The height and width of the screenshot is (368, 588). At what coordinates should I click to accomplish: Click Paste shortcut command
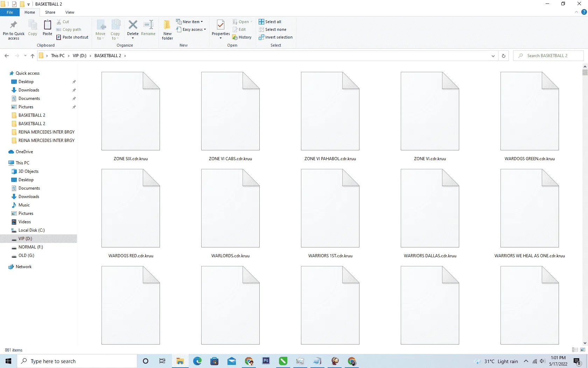tap(72, 37)
